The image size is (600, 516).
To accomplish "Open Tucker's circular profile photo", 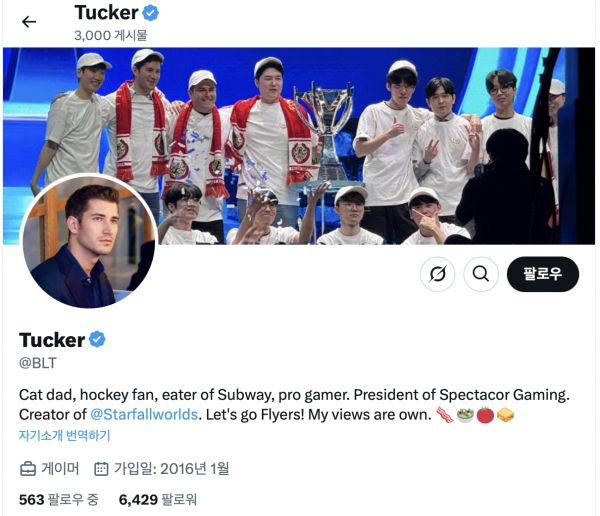I will click(89, 242).
